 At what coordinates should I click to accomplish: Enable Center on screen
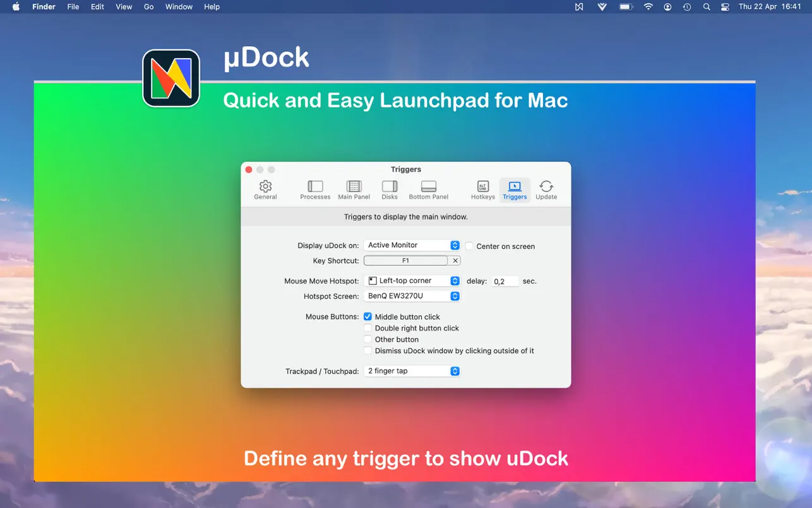[x=469, y=246]
